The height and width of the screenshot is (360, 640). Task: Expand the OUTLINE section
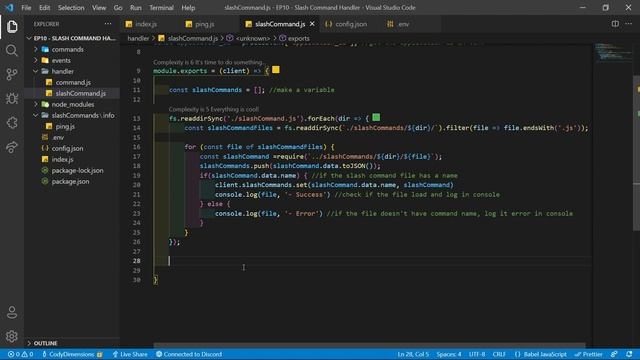click(72, 343)
